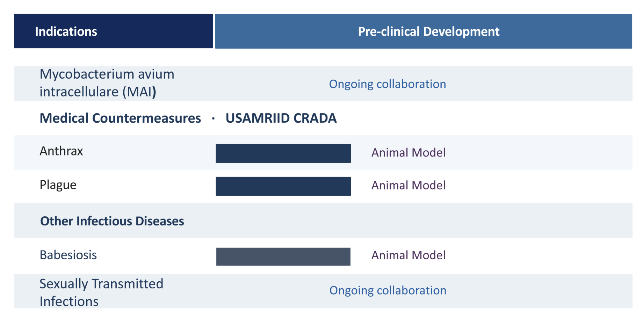Select the Other Infectious Diseases heading
This screenshot has width=644, height=325.
click(112, 221)
